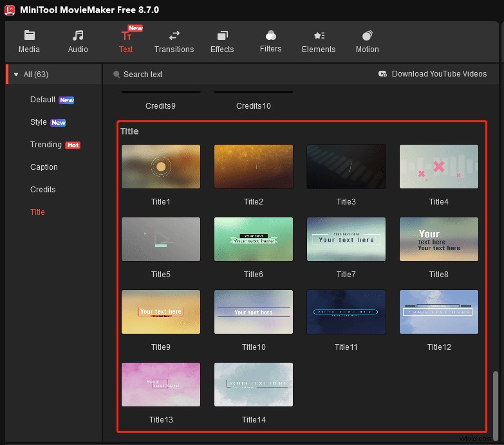Click the Title1 label text
Screen dimensions: 504x445
coord(160,202)
